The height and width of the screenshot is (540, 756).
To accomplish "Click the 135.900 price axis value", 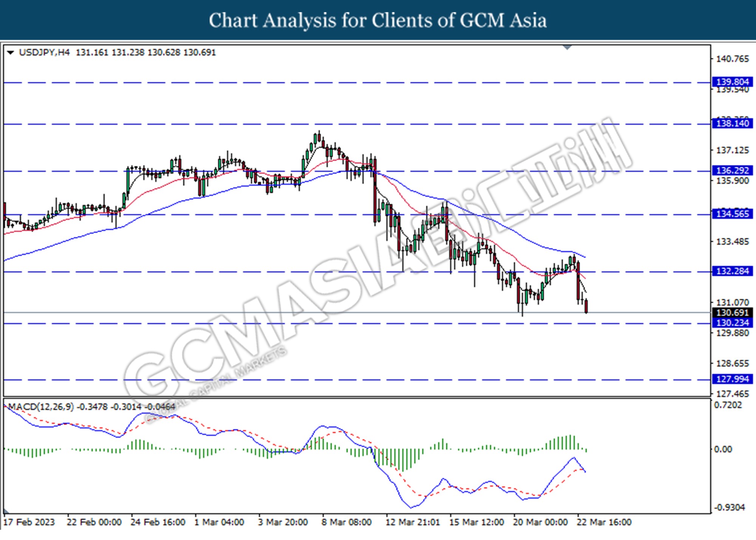I will 733,181.
